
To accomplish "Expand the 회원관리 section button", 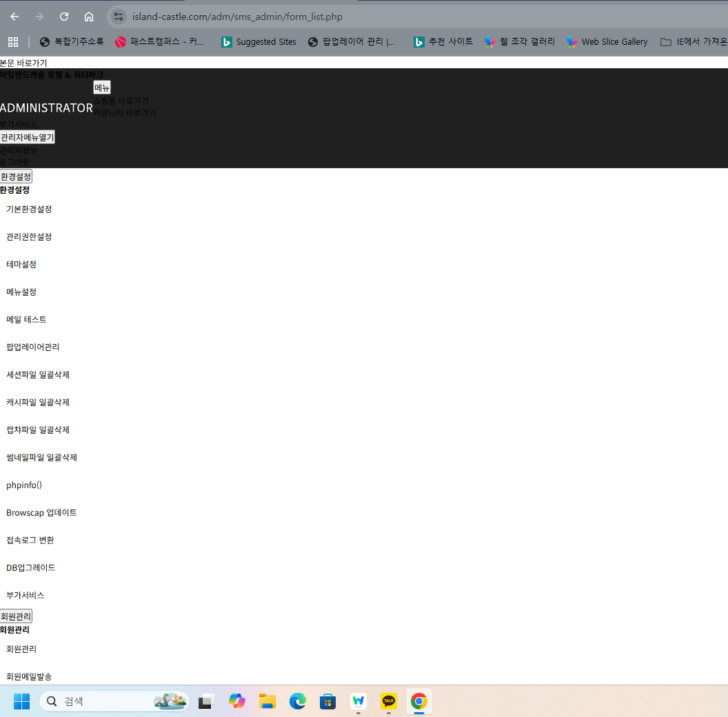I will 16,616.
